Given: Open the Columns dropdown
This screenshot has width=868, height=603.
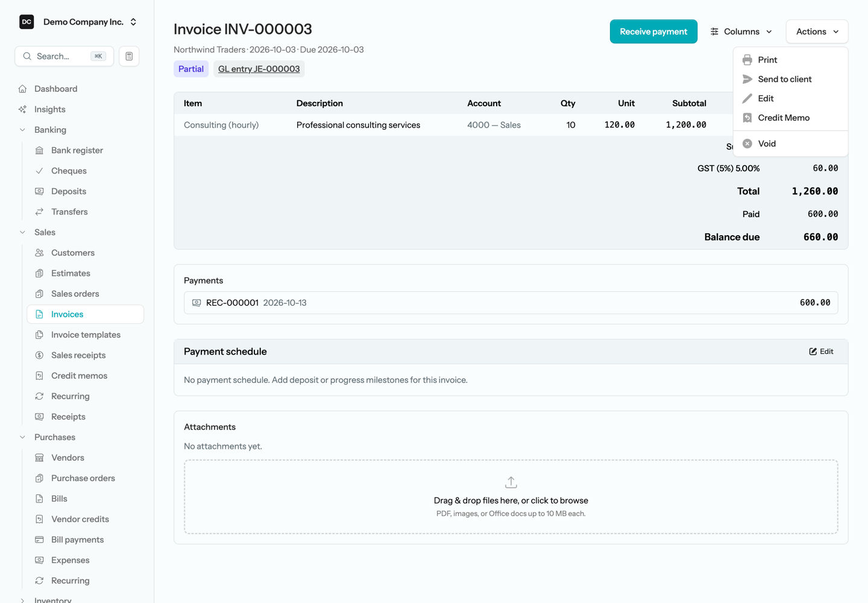Looking at the screenshot, I should (x=741, y=31).
